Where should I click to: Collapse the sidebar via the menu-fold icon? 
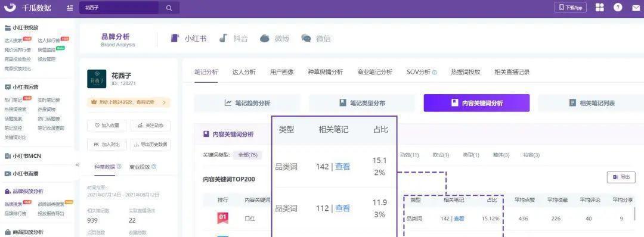[70, 8]
